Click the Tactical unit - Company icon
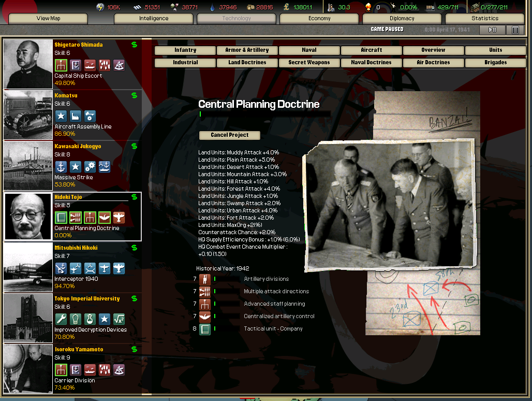 (x=205, y=329)
